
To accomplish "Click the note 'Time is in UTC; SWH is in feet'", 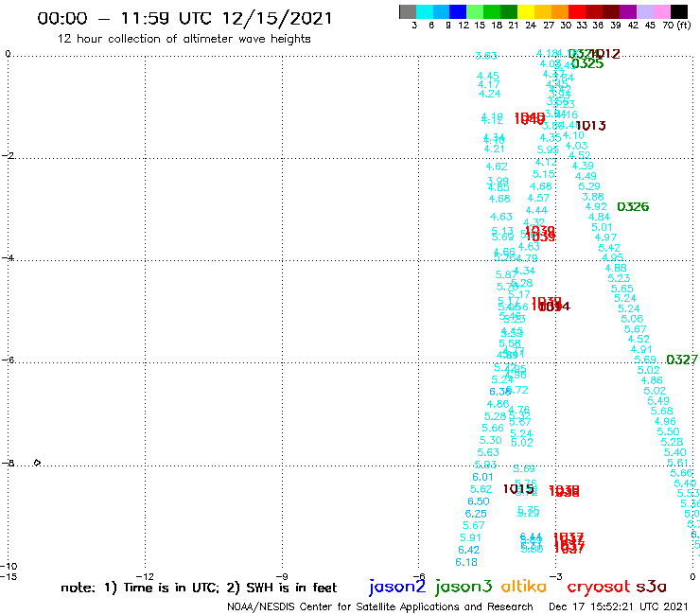I will pos(199,588).
